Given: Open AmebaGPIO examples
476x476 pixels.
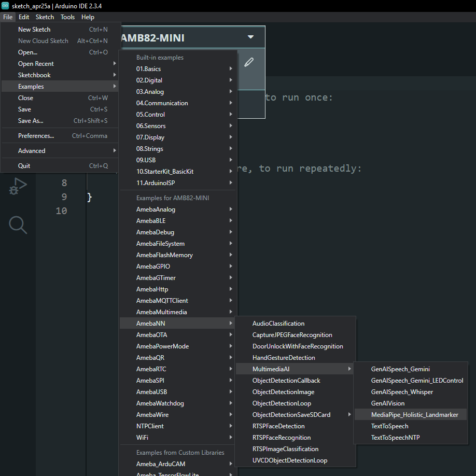Looking at the screenshot, I should (x=177, y=266).
